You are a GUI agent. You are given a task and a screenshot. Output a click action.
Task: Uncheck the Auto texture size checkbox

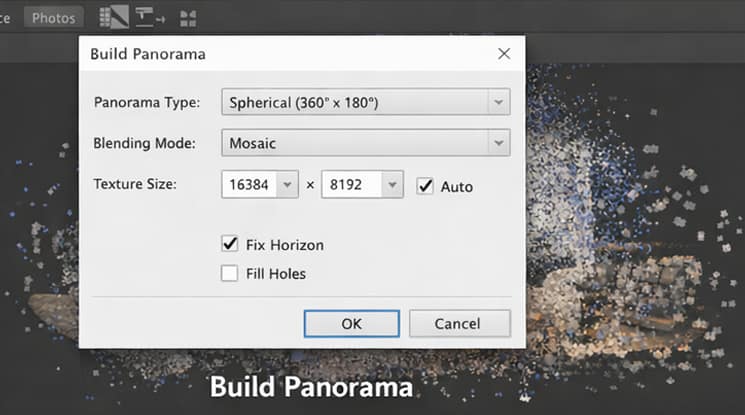coord(426,186)
